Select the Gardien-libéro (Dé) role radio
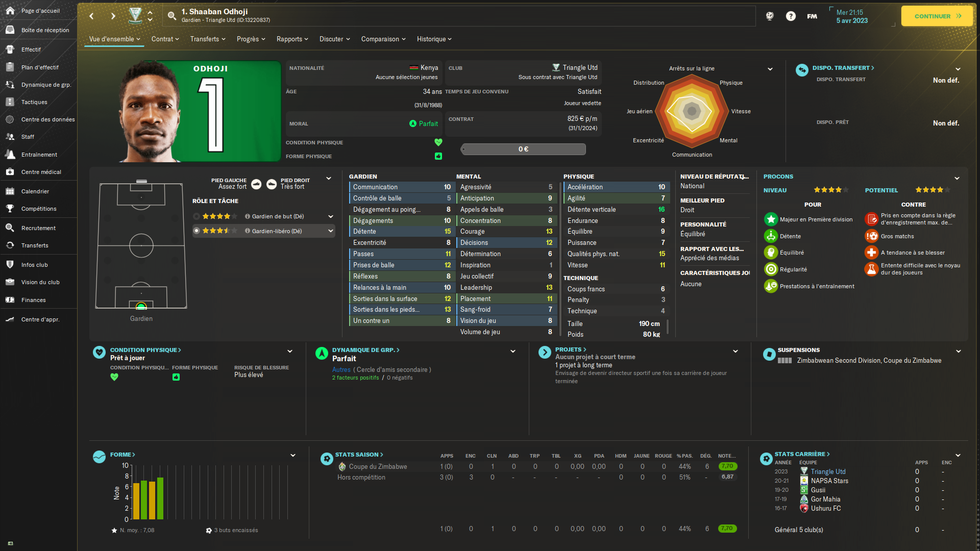The height and width of the screenshot is (551, 980). pos(196,231)
